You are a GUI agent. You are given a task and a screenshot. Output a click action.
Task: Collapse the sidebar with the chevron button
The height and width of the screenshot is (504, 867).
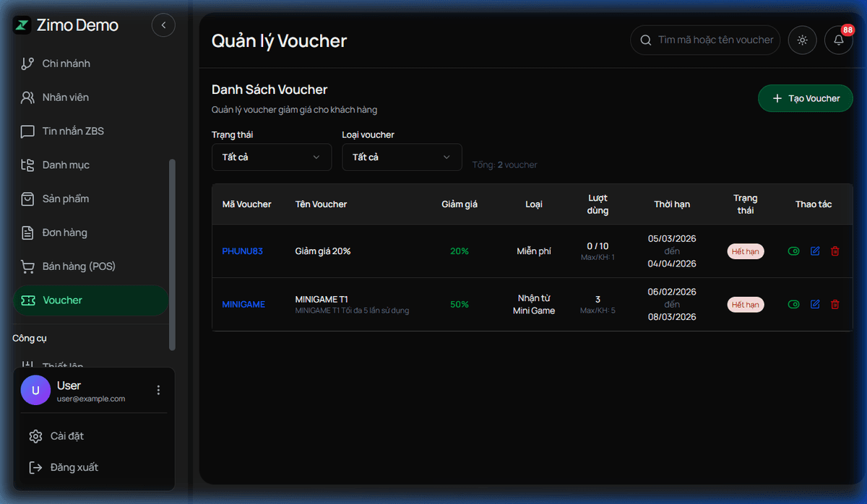point(163,25)
